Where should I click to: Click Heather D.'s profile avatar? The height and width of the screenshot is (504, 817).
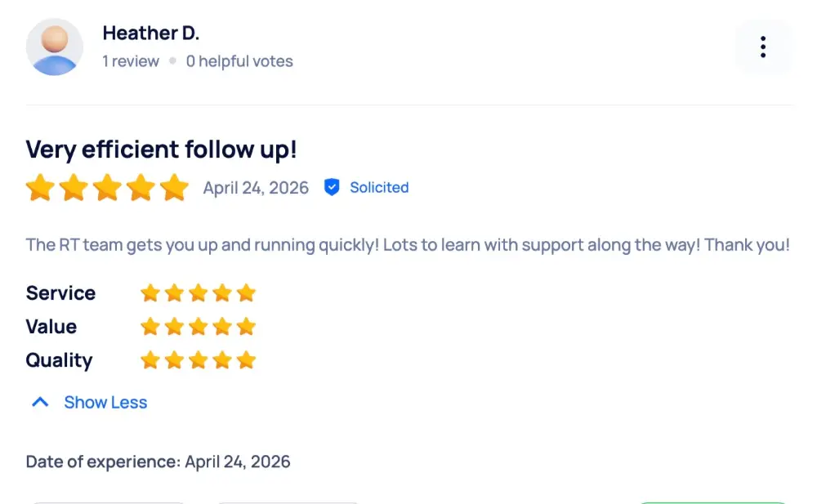coord(55,47)
